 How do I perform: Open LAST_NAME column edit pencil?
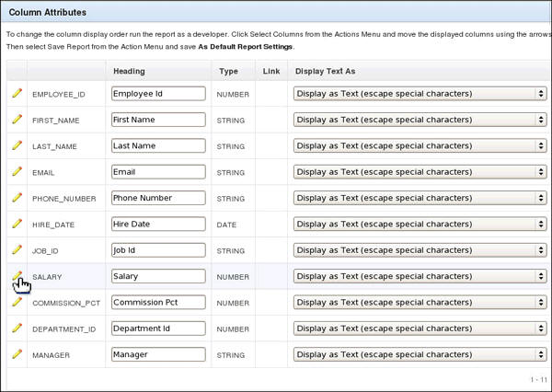point(16,145)
